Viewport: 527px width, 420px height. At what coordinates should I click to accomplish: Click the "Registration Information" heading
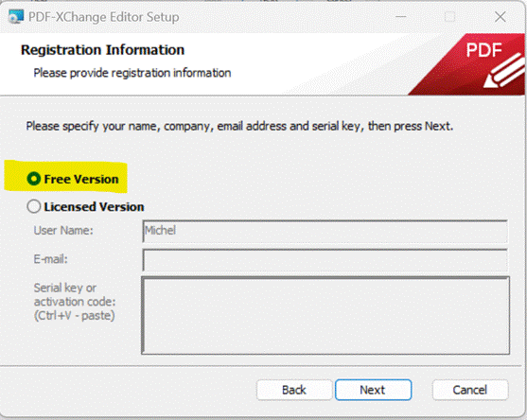[x=102, y=50]
